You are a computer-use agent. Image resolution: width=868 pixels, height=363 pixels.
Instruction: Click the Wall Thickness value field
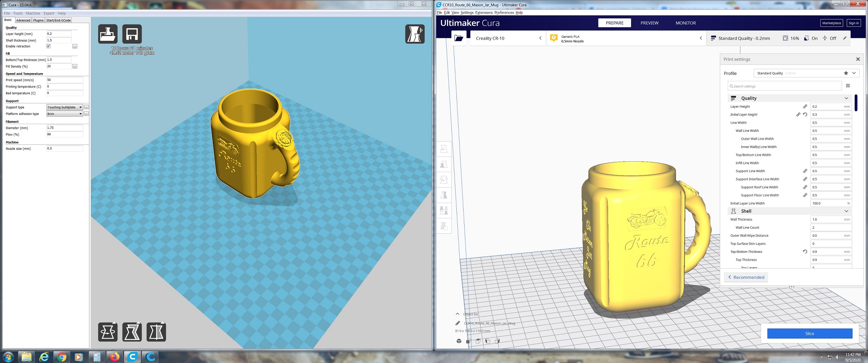(x=831, y=219)
